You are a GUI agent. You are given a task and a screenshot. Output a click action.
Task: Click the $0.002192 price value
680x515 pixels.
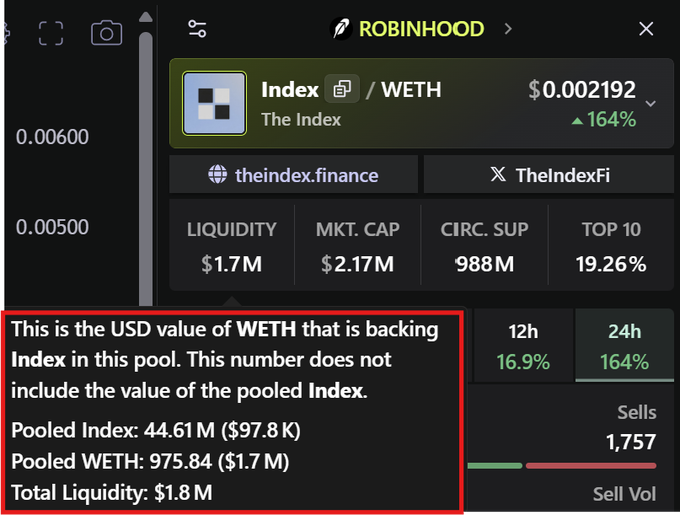[582, 90]
